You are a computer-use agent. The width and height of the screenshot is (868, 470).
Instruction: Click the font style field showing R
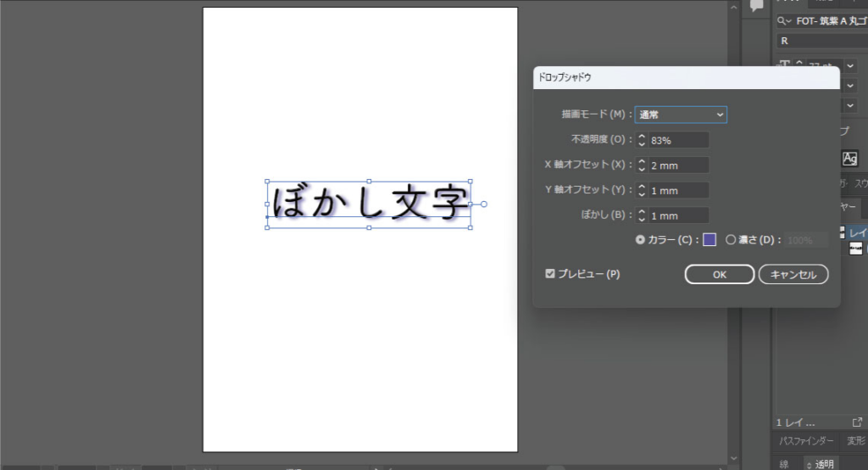point(821,41)
